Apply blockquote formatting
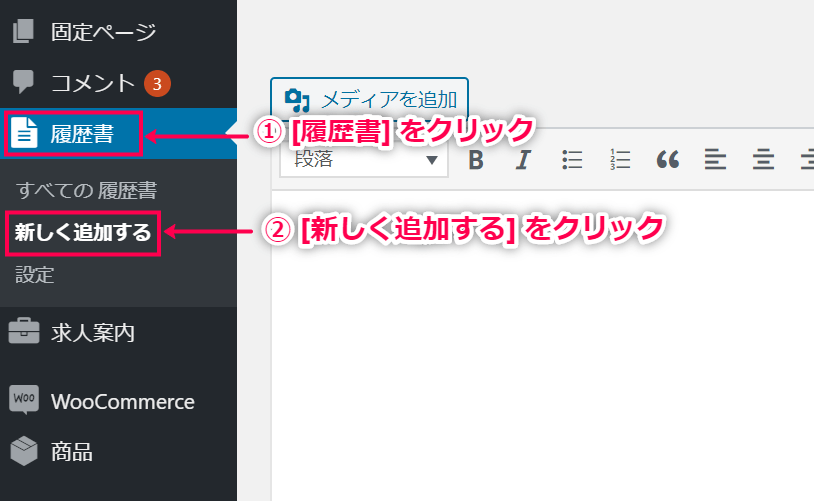The height and width of the screenshot is (501, 814). (668, 159)
